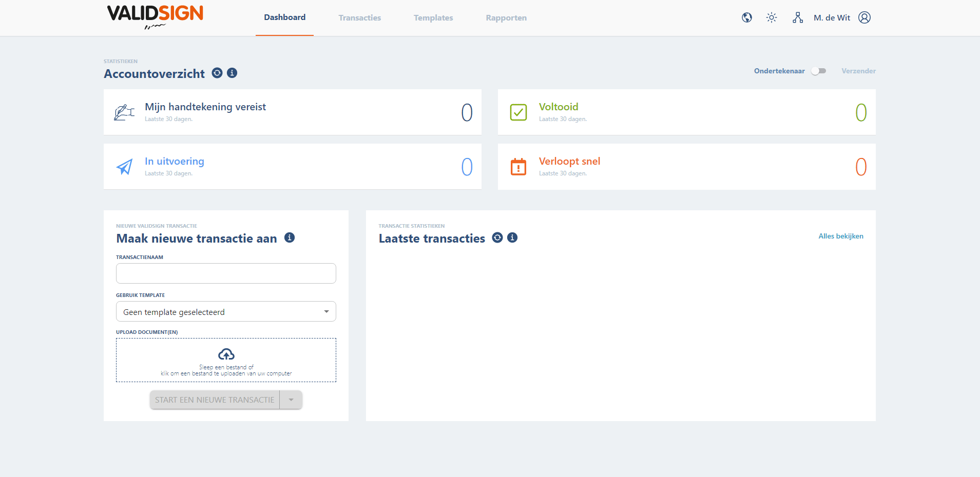Screen dimensions: 980x477
Task: Focus the Transactienaam input field
Action: coord(226,273)
